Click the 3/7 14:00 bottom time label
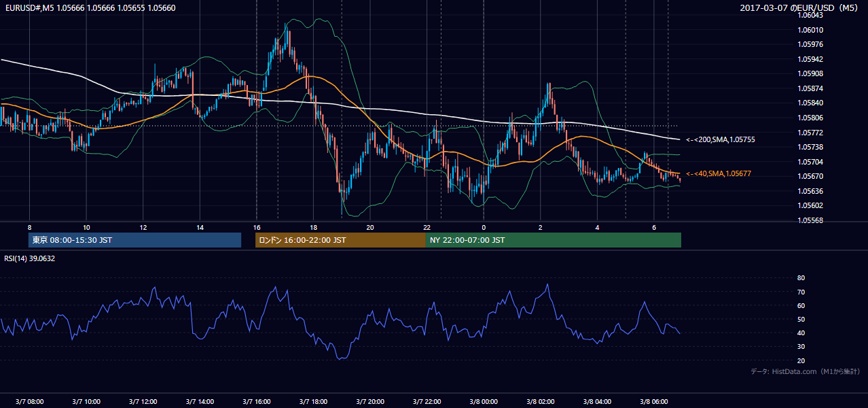The height and width of the screenshot is (408, 868). pos(200,401)
